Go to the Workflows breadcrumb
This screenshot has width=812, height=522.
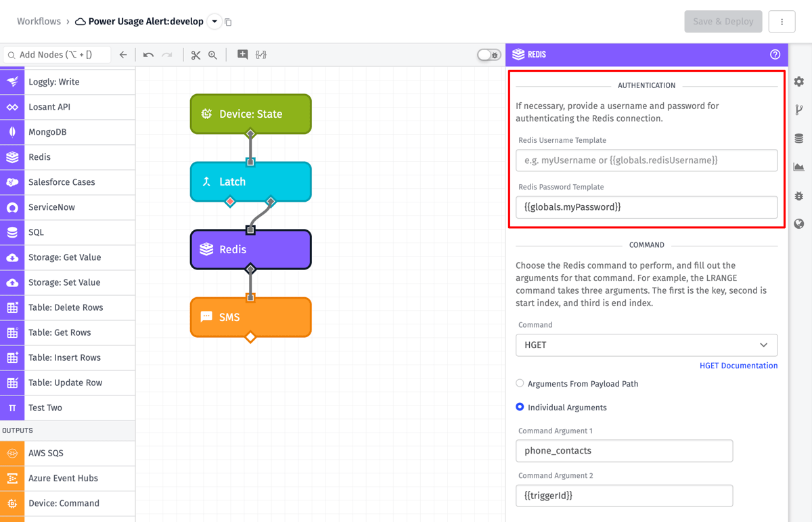tap(39, 22)
